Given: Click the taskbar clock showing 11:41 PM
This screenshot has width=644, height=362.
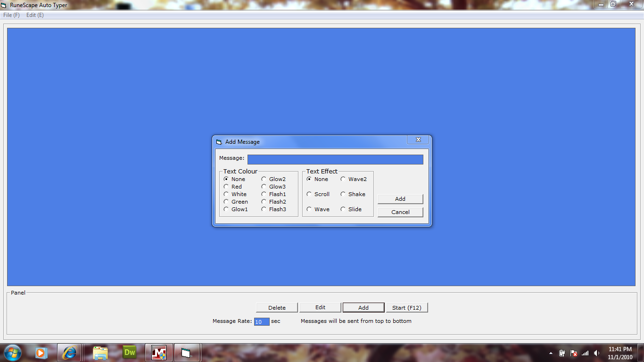Looking at the screenshot, I should 620,353.
